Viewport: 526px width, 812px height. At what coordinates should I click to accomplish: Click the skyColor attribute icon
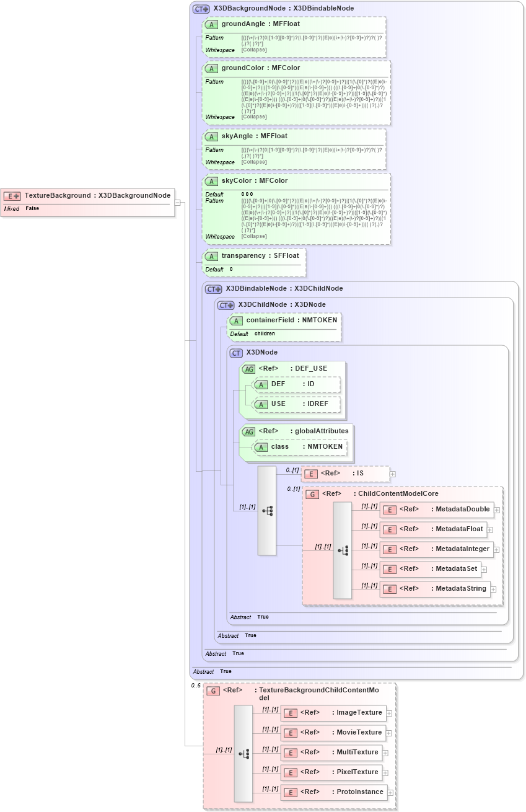point(212,182)
